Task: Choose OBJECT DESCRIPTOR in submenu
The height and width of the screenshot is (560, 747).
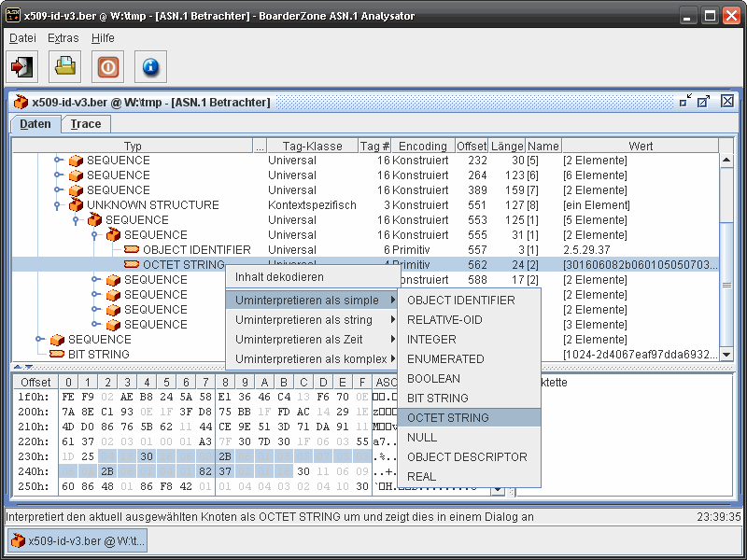Action: tap(469, 456)
